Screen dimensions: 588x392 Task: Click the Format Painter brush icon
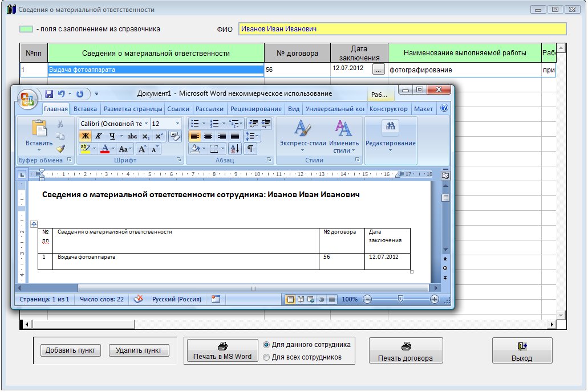coord(60,148)
